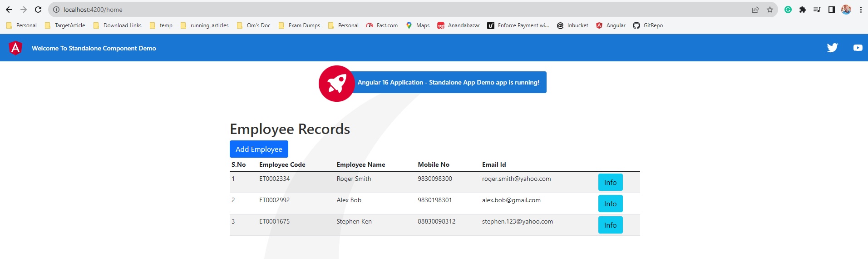Click the Email Id column header

[x=494, y=164]
